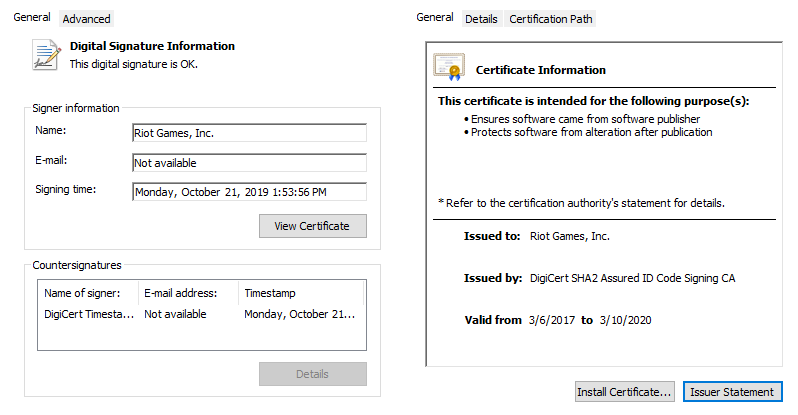Screen dimensions: 798x415
Task: Open the Certification Path tab
Action: pyautogui.click(x=550, y=19)
